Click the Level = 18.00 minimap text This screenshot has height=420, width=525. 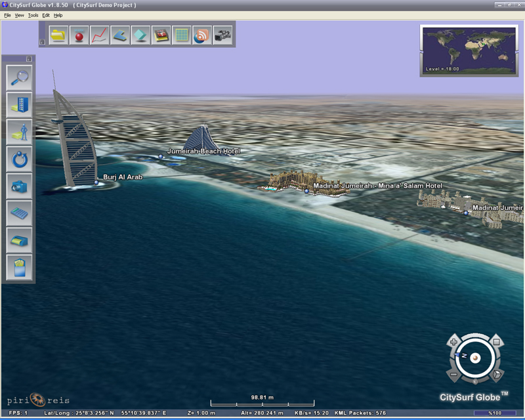pos(442,69)
